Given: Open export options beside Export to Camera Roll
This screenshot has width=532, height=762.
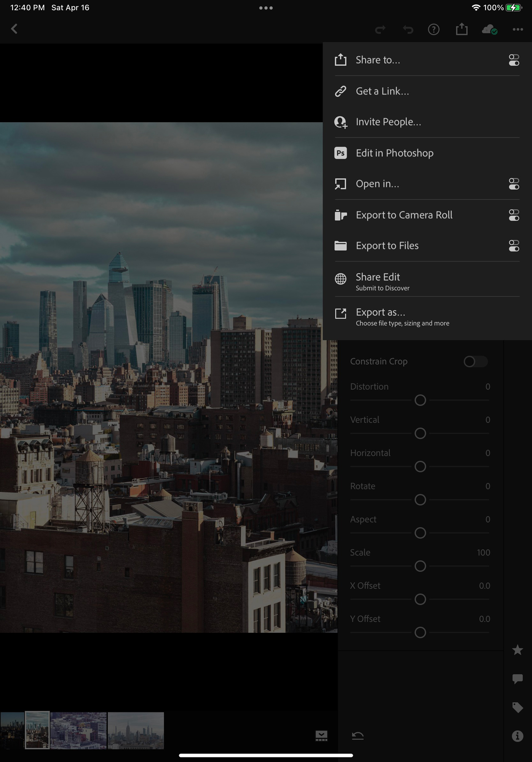Looking at the screenshot, I should click(514, 215).
